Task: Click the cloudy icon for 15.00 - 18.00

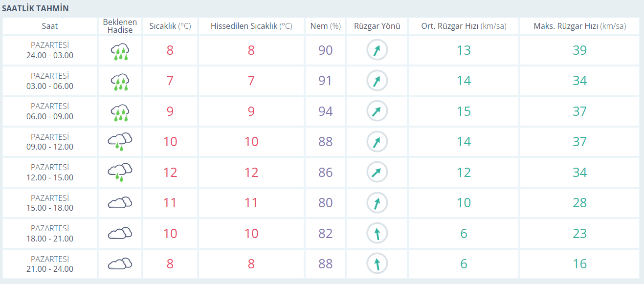Action: [120, 203]
